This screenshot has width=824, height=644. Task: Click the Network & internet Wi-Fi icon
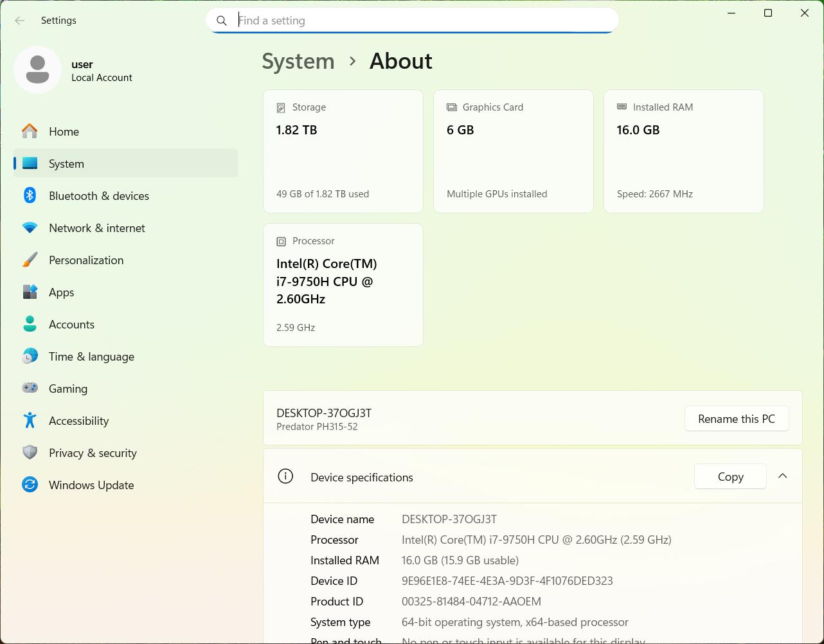click(x=30, y=228)
